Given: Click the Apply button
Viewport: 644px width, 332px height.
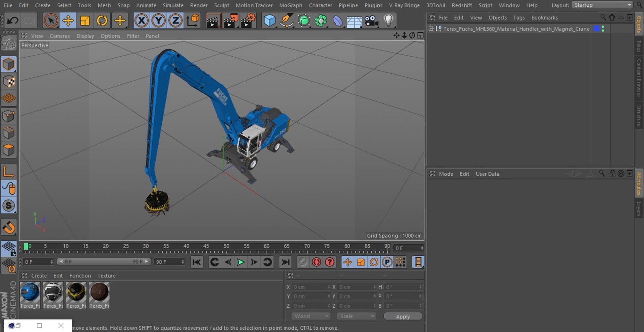Looking at the screenshot, I should pos(403,316).
